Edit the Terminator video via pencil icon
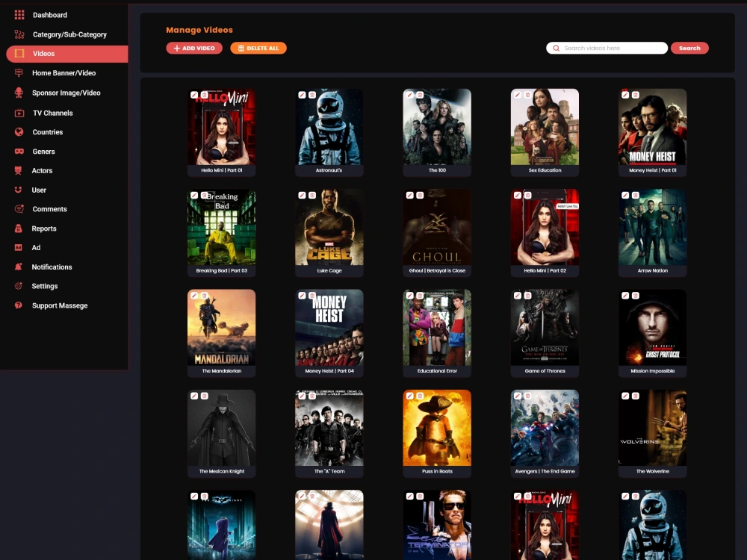 [409, 497]
